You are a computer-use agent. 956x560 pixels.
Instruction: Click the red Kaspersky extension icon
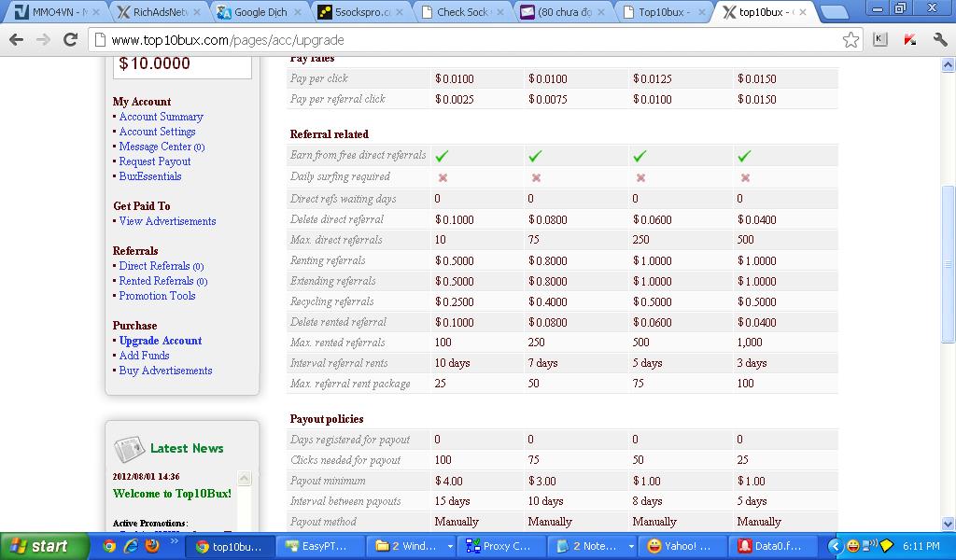point(909,40)
